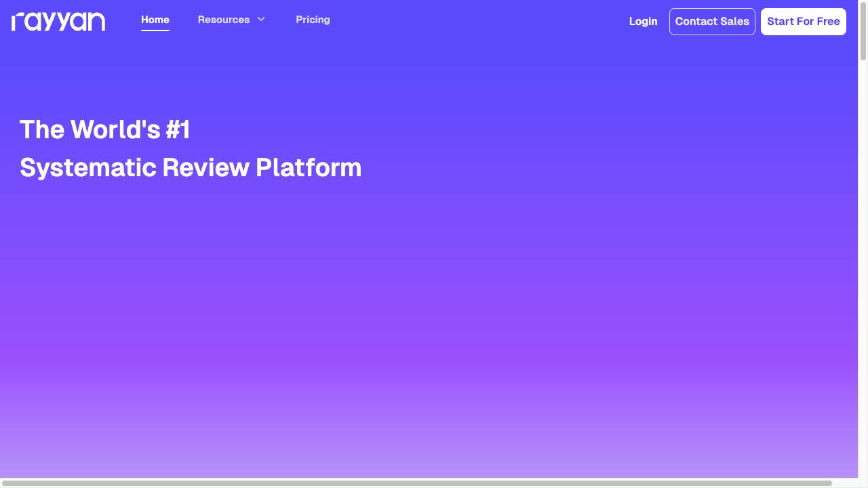868x488 pixels.
Task: Click the "The World's #1" heading
Action: point(105,129)
